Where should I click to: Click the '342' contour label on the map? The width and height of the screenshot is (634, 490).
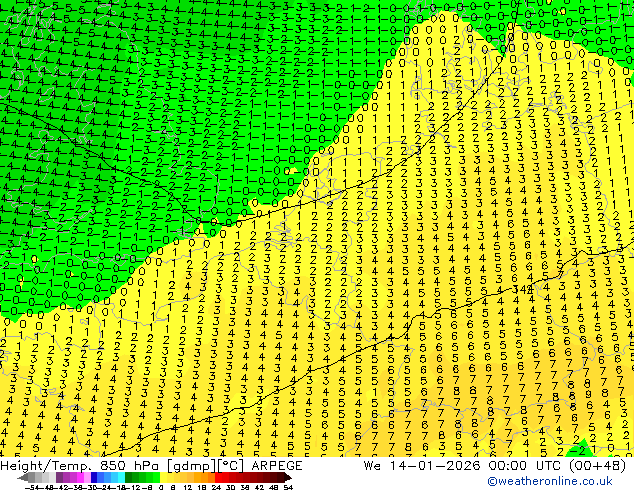point(522,289)
